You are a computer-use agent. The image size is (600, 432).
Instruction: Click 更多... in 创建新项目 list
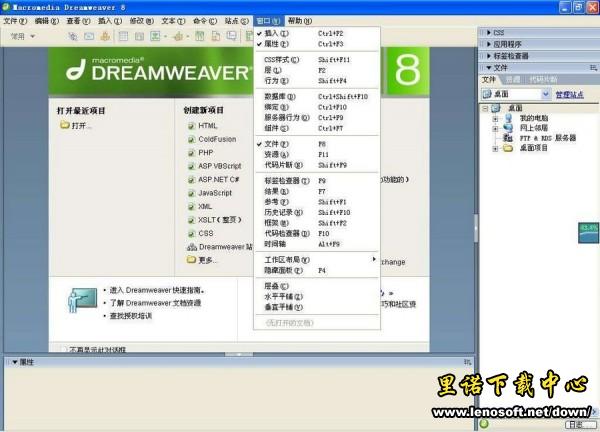202,260
